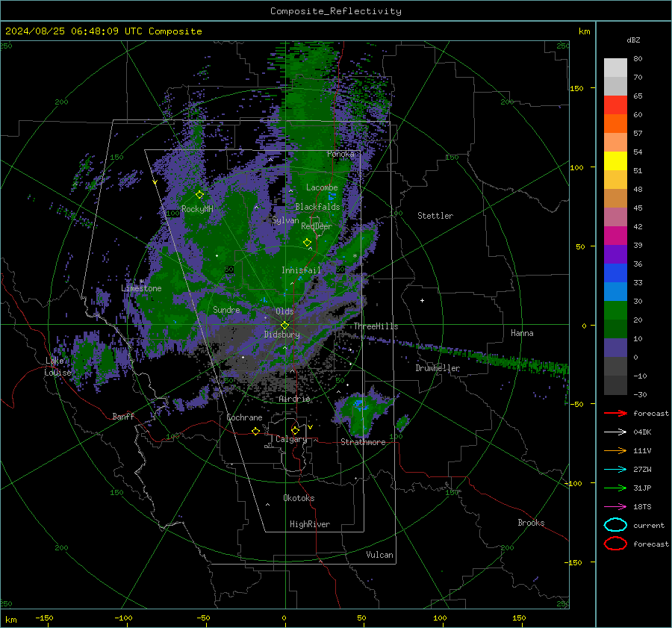Screen dimensions: 672x628
Task: Click the Stettler label
Action: click(435, 216)
